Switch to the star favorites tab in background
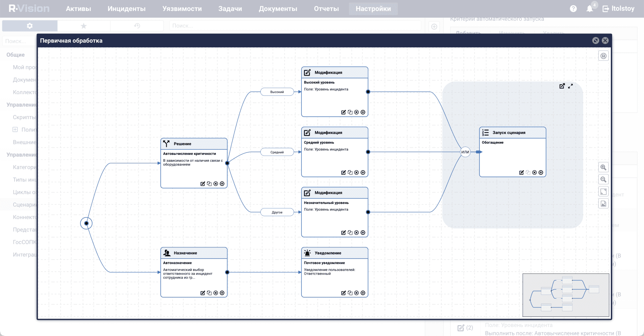This screenshot has width=644, height=336. tap(84, 26)
